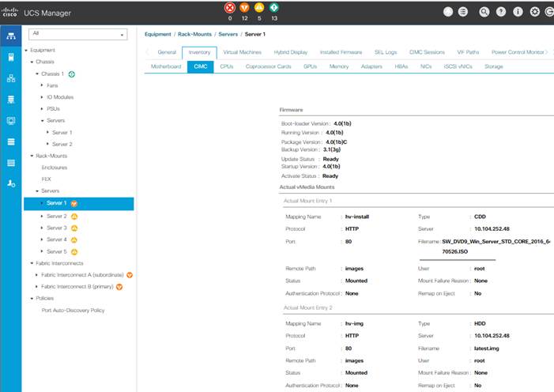Open the Admin section in the navigation bar
The image size is (554, 392).
click(x=10, y=183)
